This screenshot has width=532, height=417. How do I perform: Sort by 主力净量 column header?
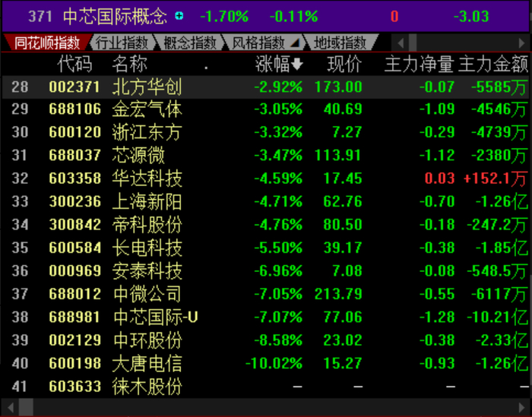420,64
